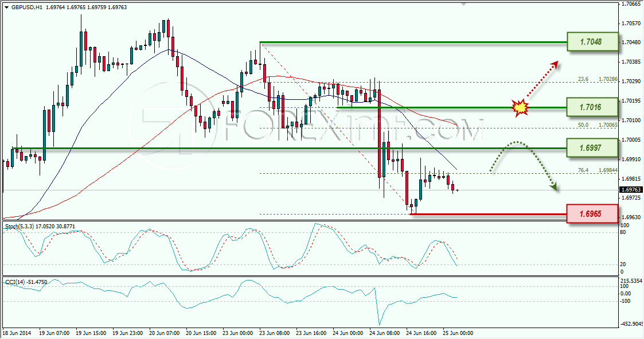Click the 215.5354 value on CCI scale

coord(631,280)
